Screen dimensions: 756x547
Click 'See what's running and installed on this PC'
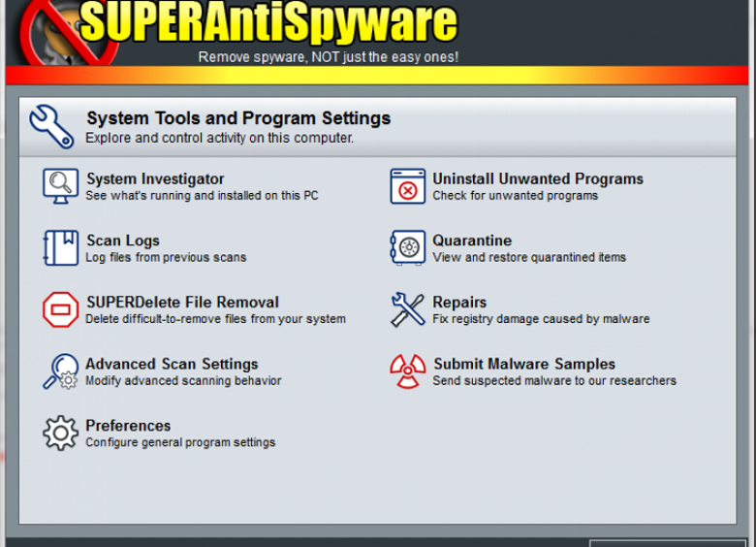pos(202,196)
